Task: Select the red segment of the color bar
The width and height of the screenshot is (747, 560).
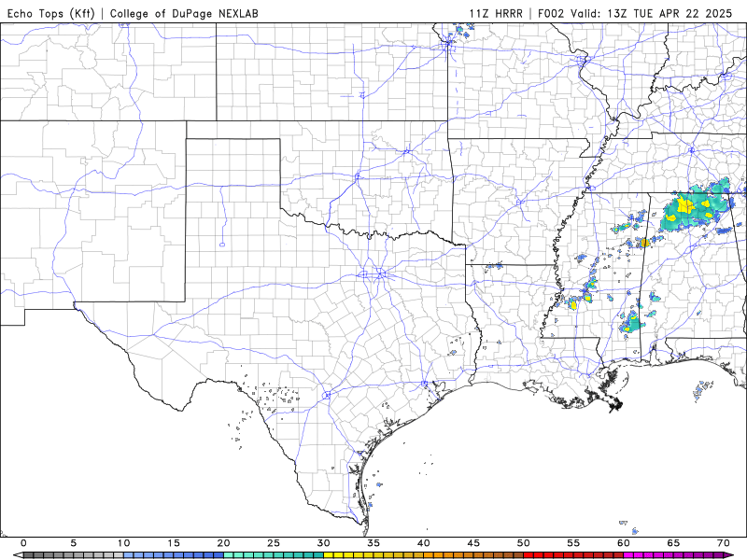Action: pyautogui.click(x=573, y=555)
